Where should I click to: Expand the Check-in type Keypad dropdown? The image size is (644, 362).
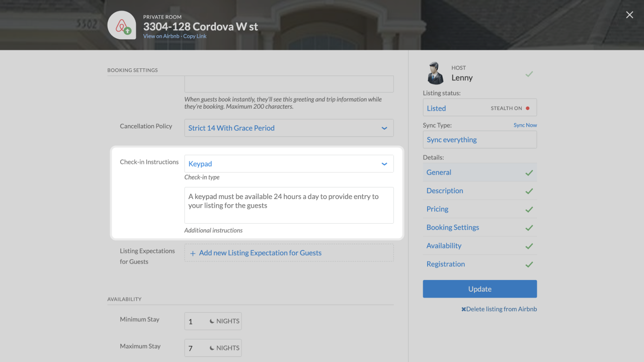coord(289,164)
